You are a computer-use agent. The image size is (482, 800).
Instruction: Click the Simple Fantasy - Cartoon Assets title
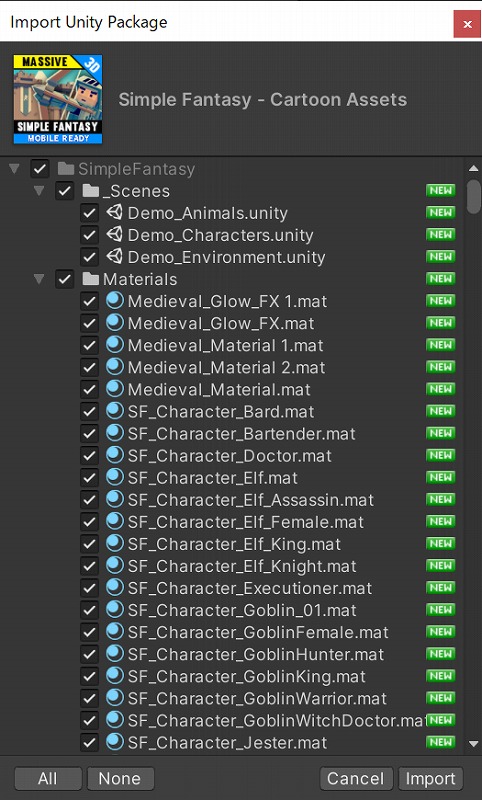coord(263,99)
